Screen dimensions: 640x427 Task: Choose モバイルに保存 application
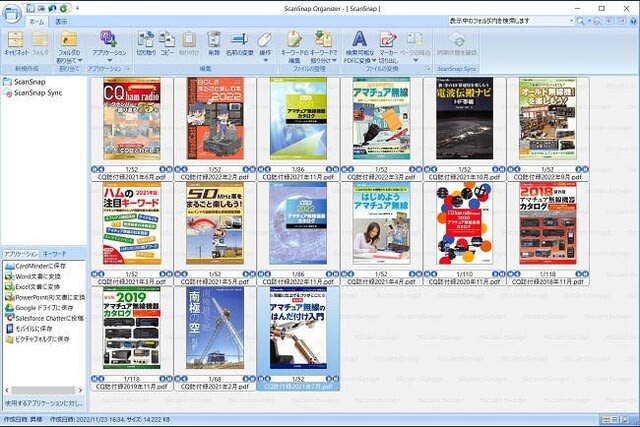pos(29,329)
